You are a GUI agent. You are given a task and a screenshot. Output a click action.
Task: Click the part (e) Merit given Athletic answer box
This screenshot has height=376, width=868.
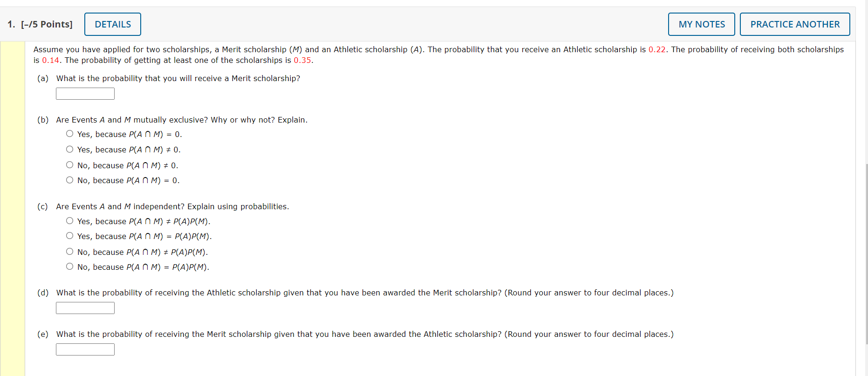click(x=85, y=349)
